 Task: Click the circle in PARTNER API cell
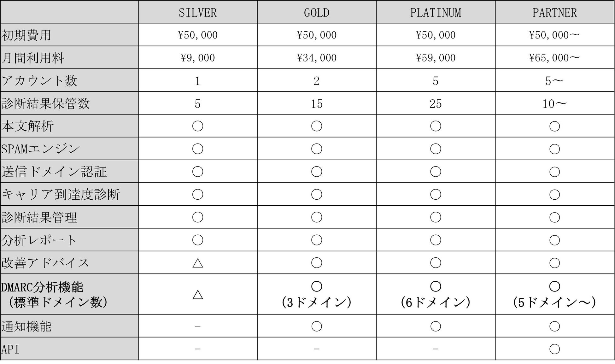554,349
